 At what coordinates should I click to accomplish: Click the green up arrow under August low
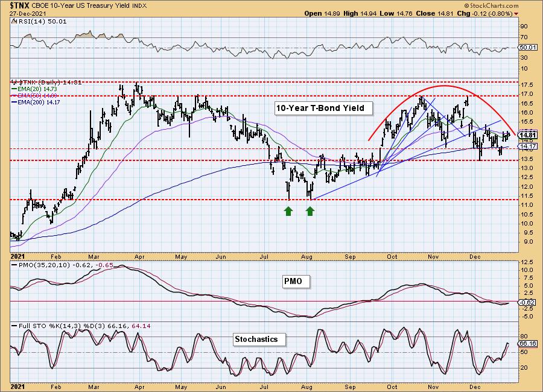coord(310,211)
